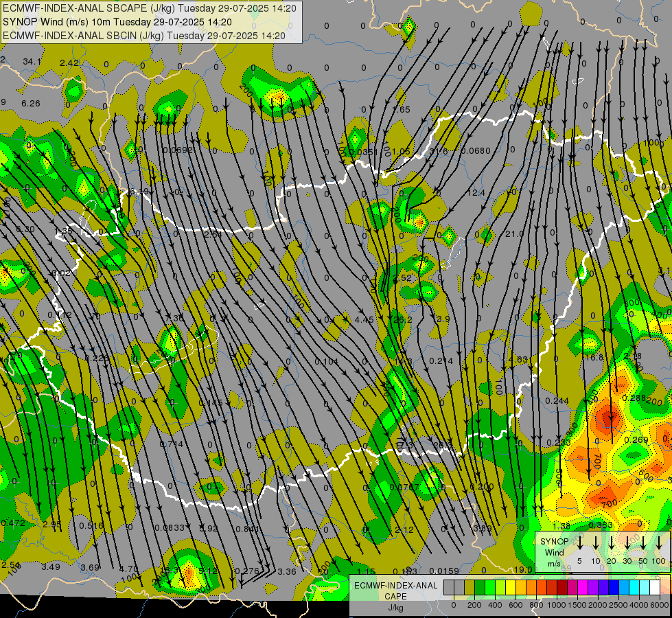Click the 50 m/s wind arrow in legend

point(643,542)
